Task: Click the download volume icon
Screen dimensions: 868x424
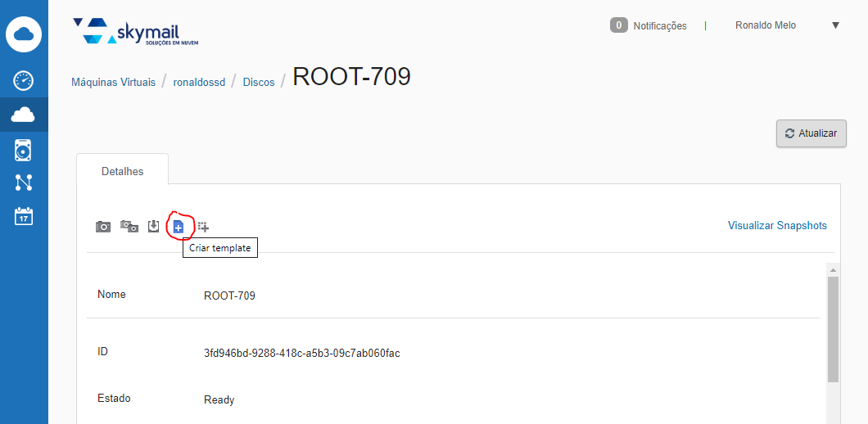Action: (x=153, y=227)
